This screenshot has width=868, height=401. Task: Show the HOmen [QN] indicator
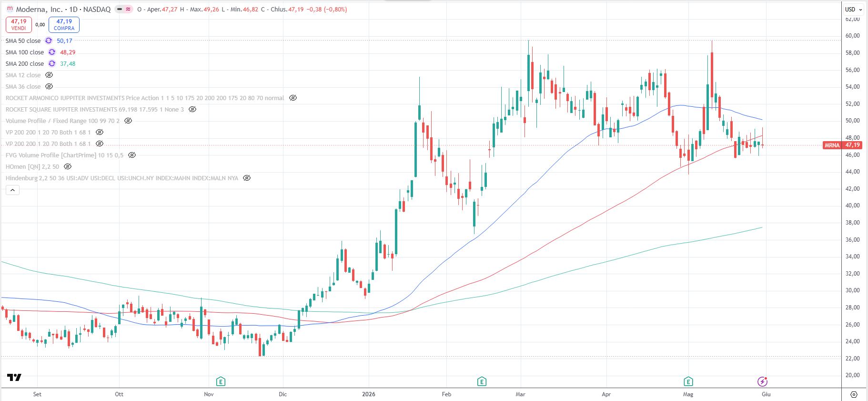[x=68, y=167]
